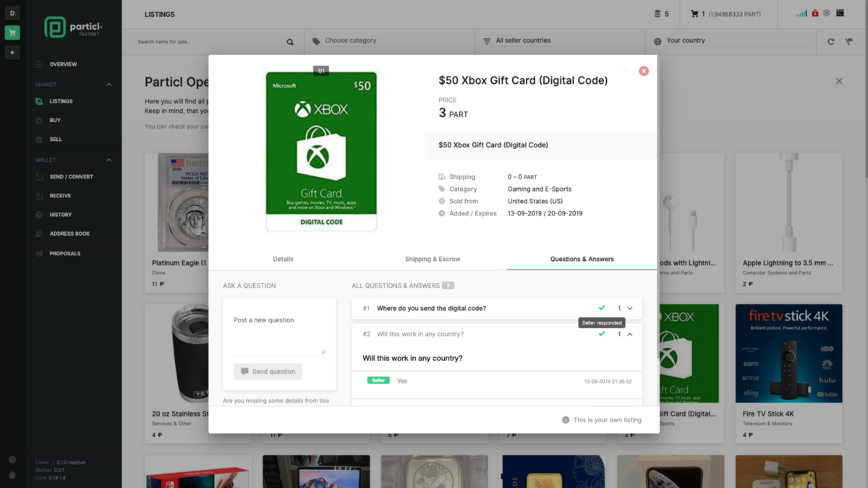868x488 pixels.
Task: Open the Your country dropdown
Action: [731, 41]
